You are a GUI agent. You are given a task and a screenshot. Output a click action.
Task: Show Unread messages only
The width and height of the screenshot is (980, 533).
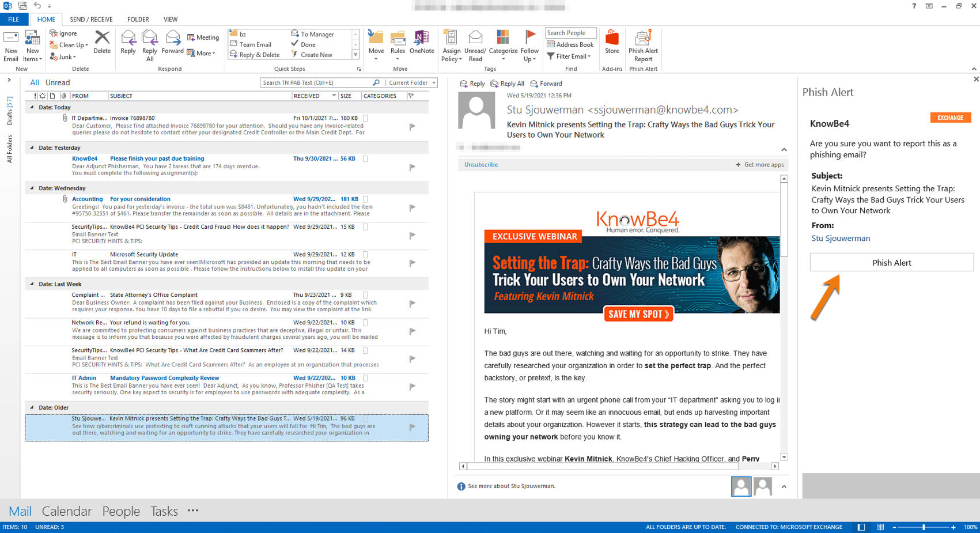point(58,82)
